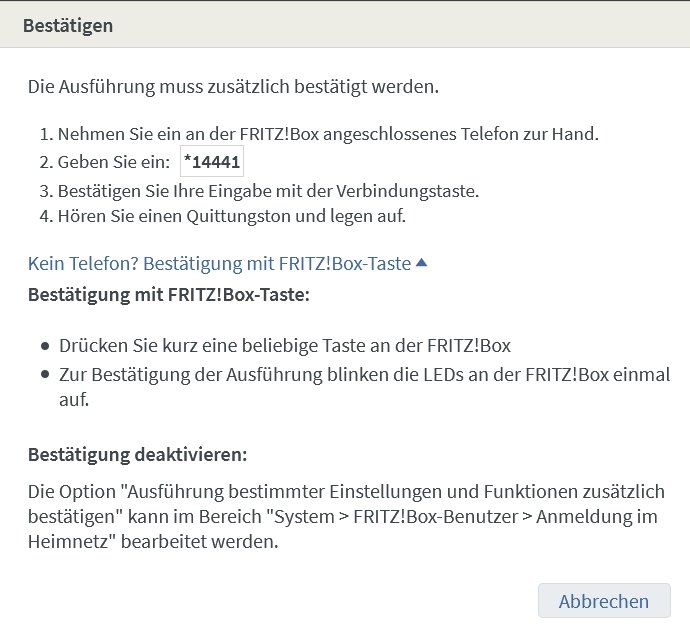Open the 'Kein Telefon? Bestätigung mit FRITZ!Box-Taste' link
This screenshot has width=690, height=638.
tap(219, 263)
